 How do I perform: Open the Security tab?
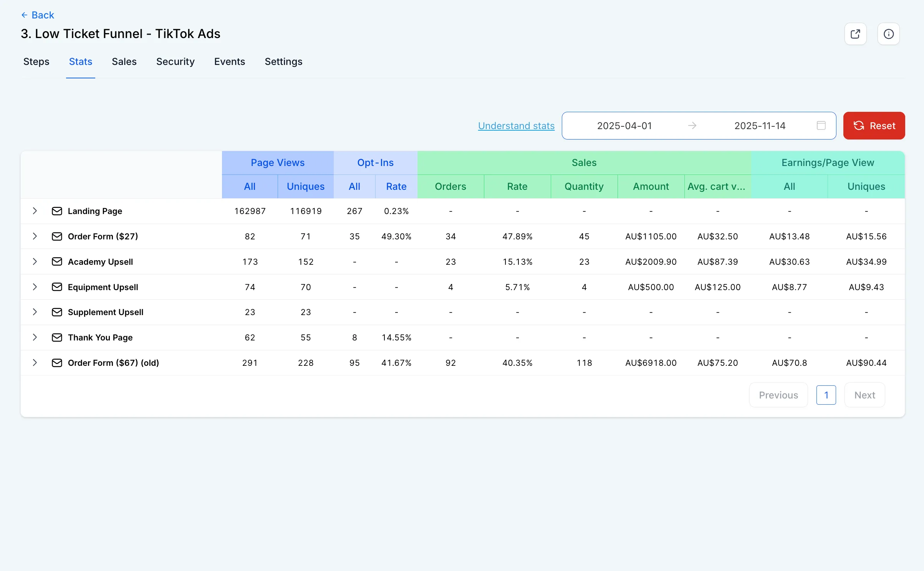pyautogui.click(x=175, y=61)
